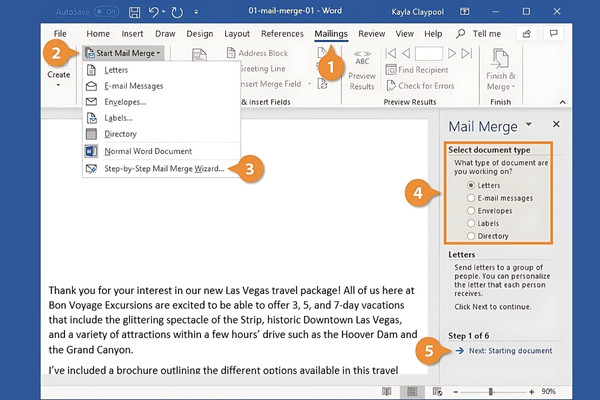Open Customize Quick Access Toolbar arrow

coord(196,12)
